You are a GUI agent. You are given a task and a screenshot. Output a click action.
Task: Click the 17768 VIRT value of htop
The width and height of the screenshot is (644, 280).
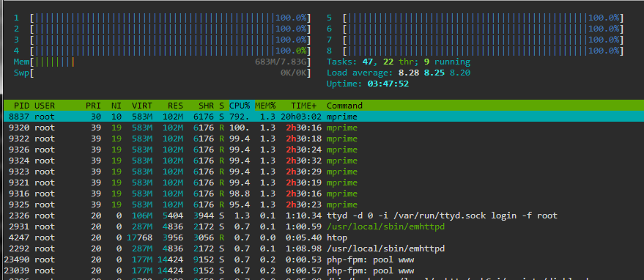click(139, 237)
